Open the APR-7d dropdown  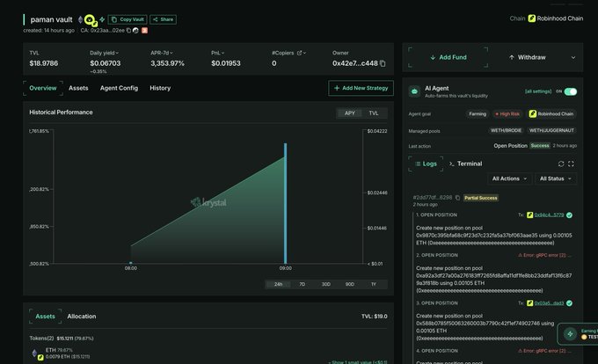point(162,53)
